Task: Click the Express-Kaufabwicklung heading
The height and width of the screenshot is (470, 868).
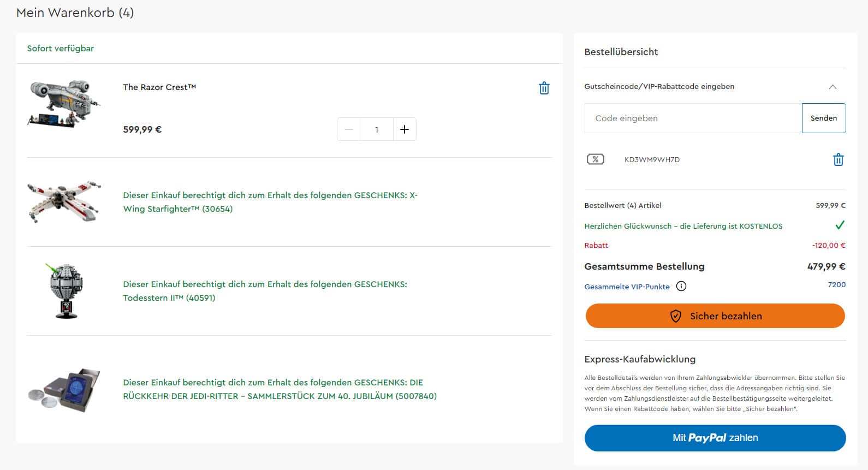Action: (x=640, y=359)
